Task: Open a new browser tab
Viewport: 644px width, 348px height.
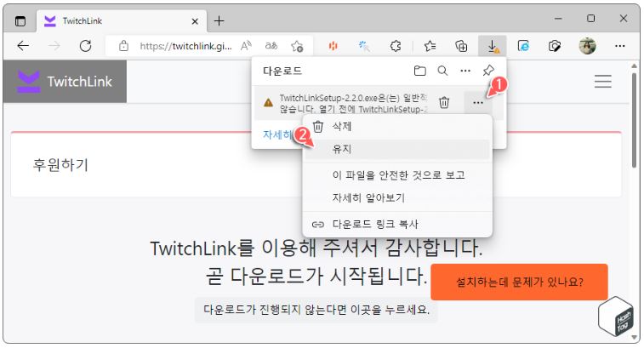Action: (x=219, y=20)
